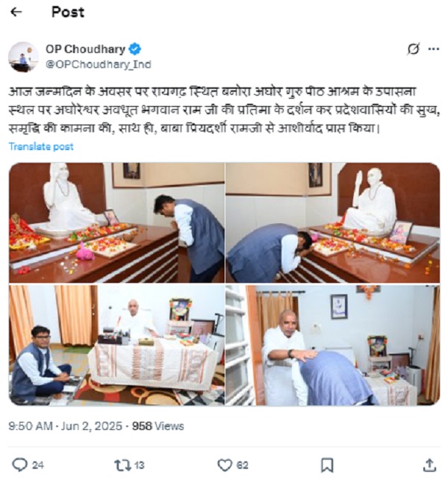Open top-left photo of man bowing to statue

[x=116, y=222]
